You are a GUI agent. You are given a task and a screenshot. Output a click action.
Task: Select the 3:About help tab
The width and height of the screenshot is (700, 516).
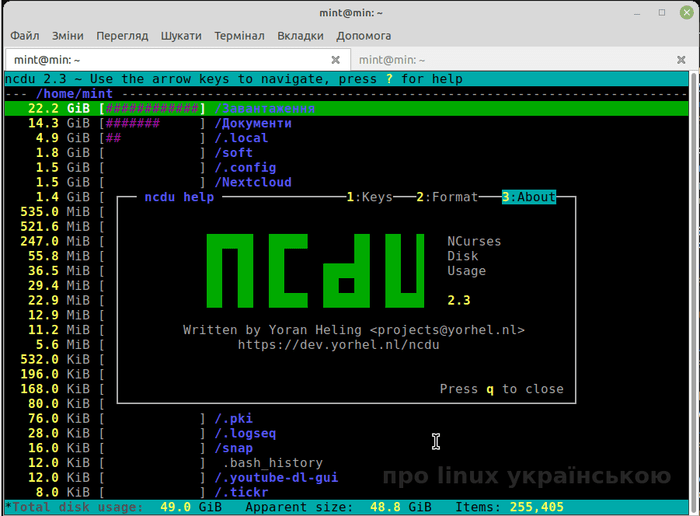[x=529, y=197]
